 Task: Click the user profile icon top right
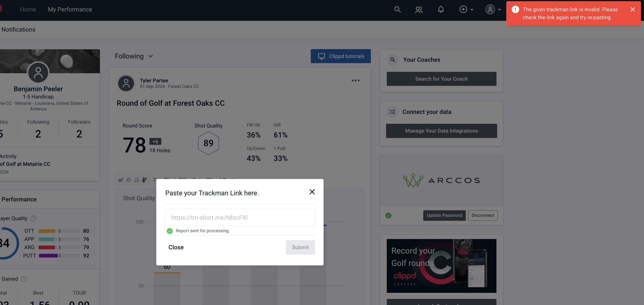point(490,9)
